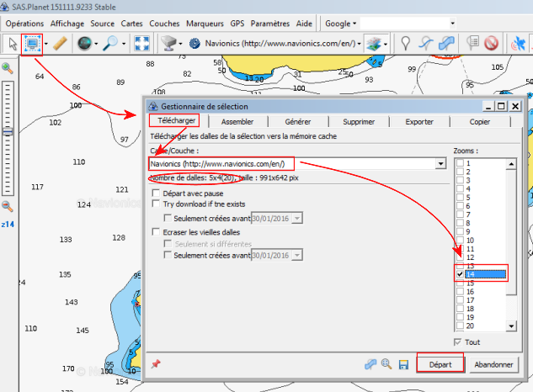Screen dimensions: 533x392
Task: Select the arrow move tool in toolbar
Action: (13, 44)
